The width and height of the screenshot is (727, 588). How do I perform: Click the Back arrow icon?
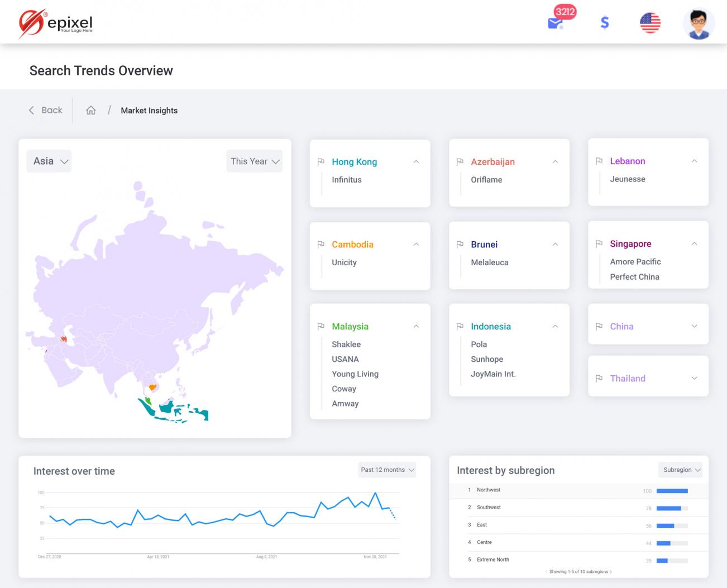click(x=31, y=111)
